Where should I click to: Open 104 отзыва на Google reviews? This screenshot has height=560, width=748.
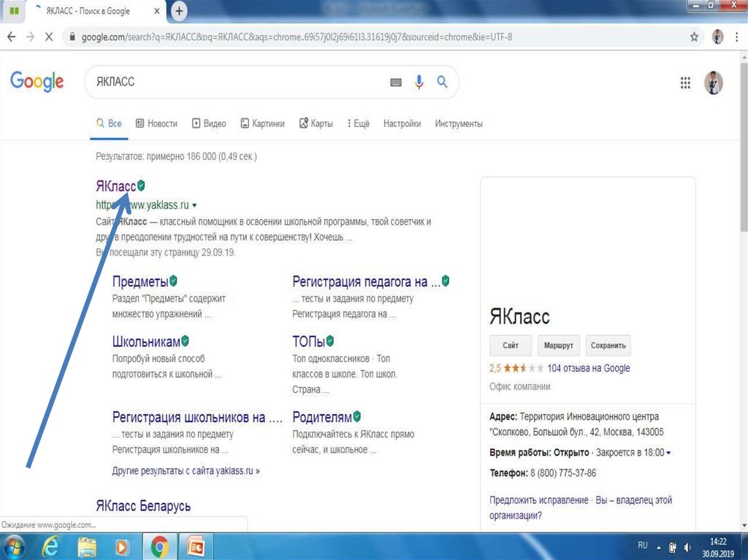[x=589, y=368]
